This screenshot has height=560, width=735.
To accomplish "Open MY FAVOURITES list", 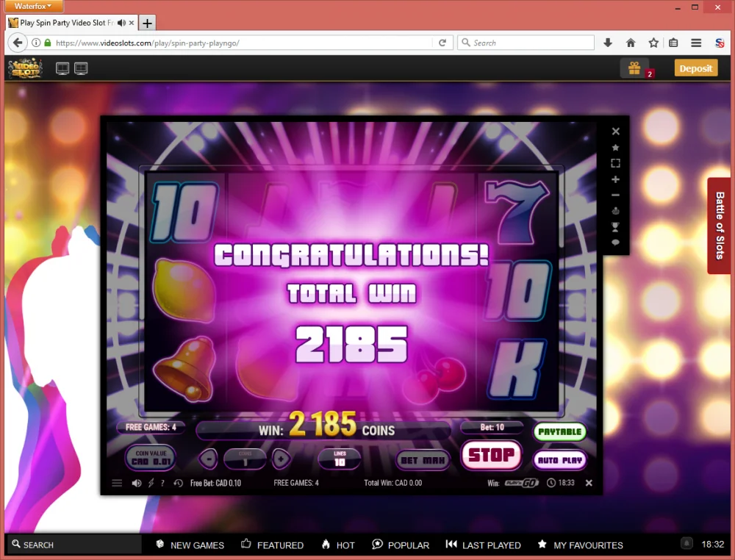I will (581, 545).
